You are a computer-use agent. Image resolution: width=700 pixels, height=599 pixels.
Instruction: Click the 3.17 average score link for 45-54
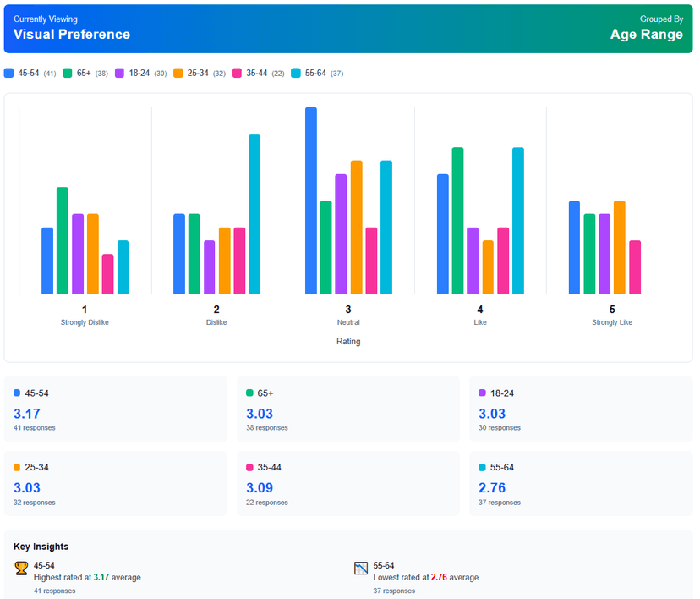coord(27,412)
